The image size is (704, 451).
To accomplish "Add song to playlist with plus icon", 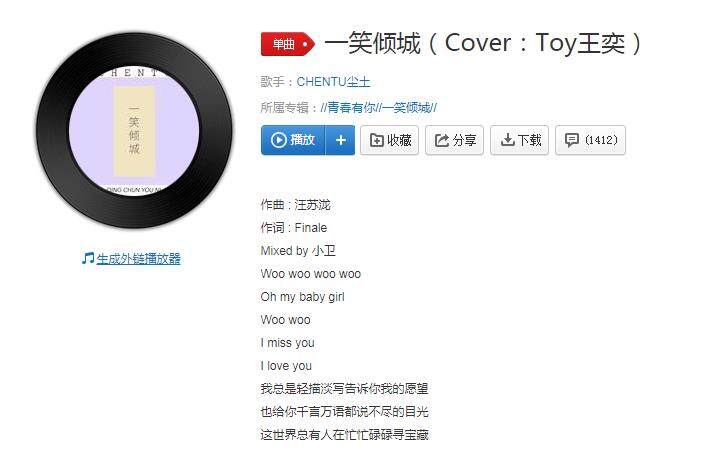I will click(x=340, y=140).
